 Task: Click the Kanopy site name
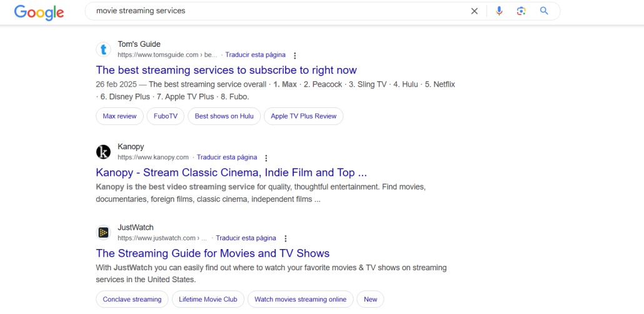coord(131,147)
